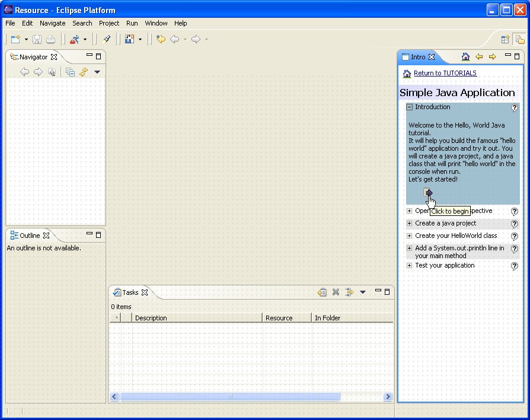Viewport: 530px width, 420px height.
Task: Click the Tasks horizontal scrollbar thumb
Action: point(230,397)
